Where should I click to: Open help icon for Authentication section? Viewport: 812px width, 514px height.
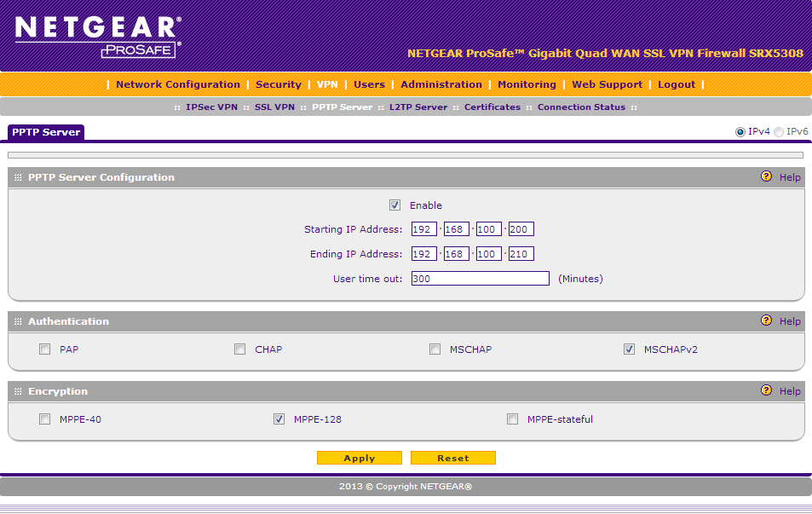point(766,321)
